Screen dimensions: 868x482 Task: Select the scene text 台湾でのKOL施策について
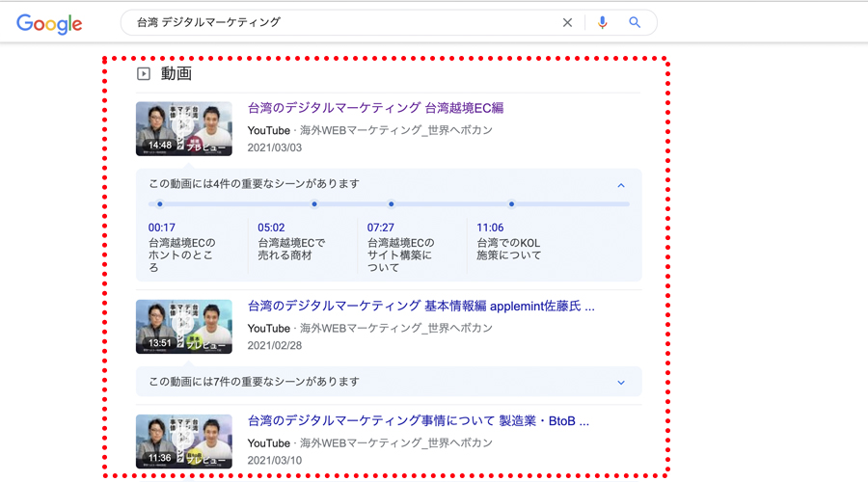508,249
